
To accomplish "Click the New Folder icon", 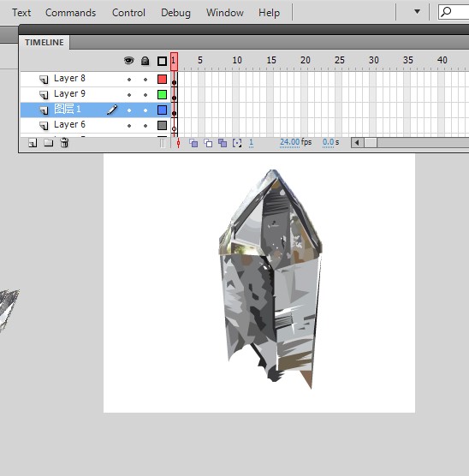I will pos(48,143).
